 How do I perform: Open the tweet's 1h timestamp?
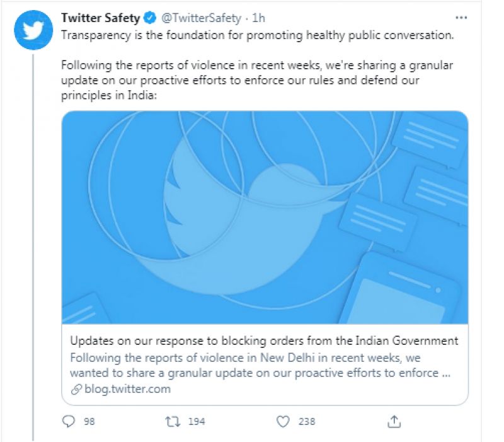(x=259, y=18)
